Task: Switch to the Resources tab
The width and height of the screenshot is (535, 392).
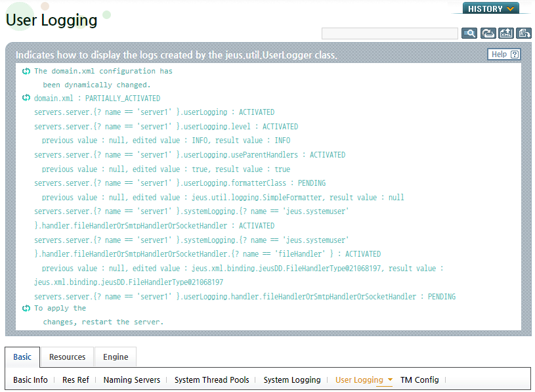Action: 67,357
